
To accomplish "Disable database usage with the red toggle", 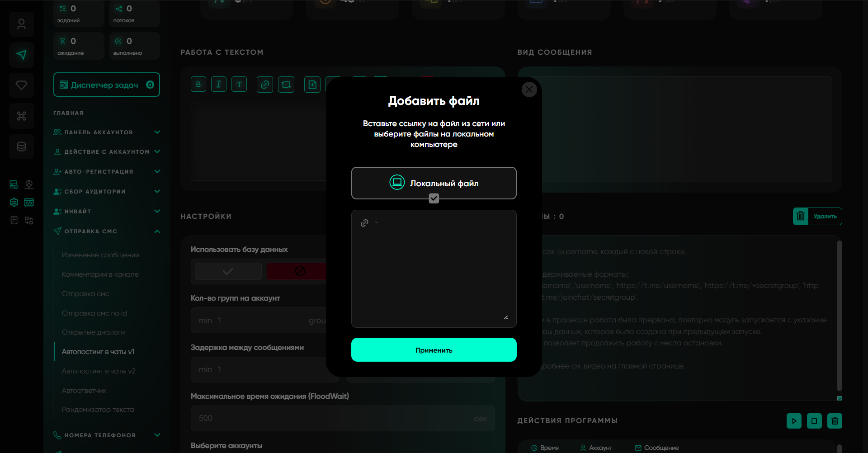I will point(298,271).
